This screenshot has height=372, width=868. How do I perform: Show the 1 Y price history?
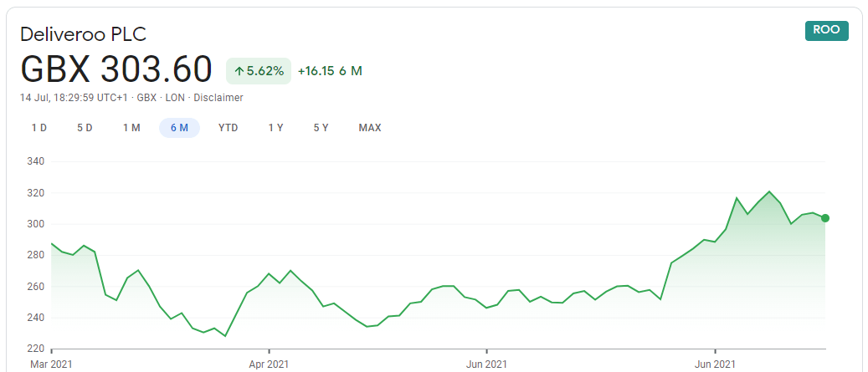[x=275, y=128]
